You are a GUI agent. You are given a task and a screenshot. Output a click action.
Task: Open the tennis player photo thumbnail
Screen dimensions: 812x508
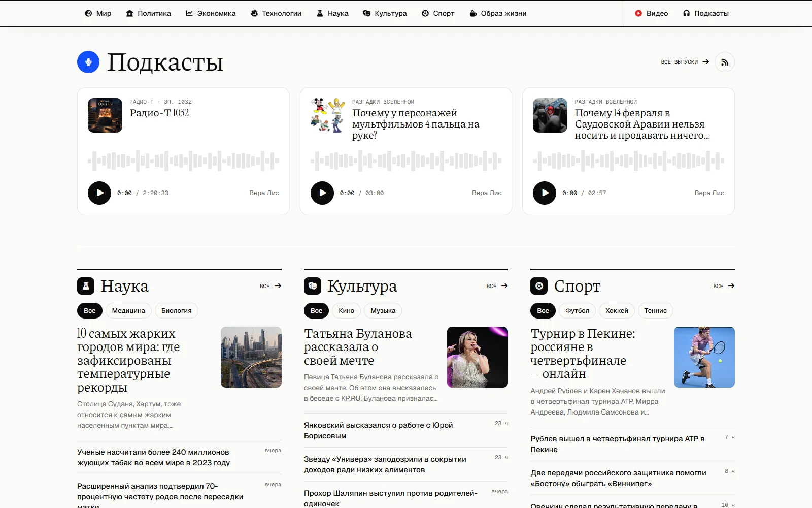704,357
